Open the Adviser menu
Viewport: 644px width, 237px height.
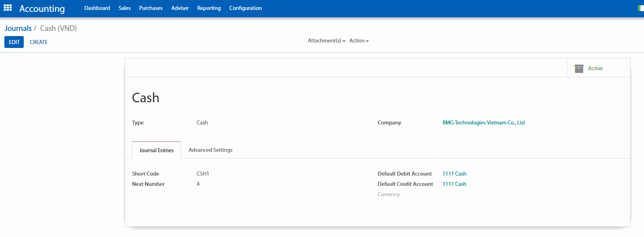pyautogui.click(x=180, y=8)
